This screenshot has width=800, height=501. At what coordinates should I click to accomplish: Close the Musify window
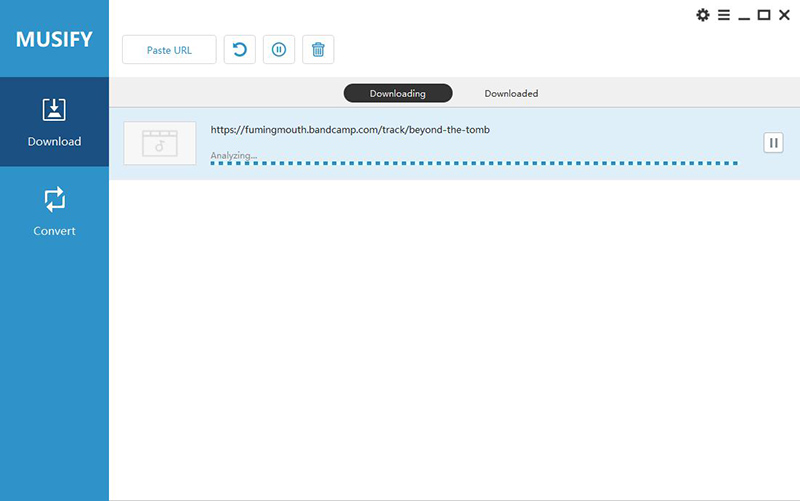click(x=784, y=15)
